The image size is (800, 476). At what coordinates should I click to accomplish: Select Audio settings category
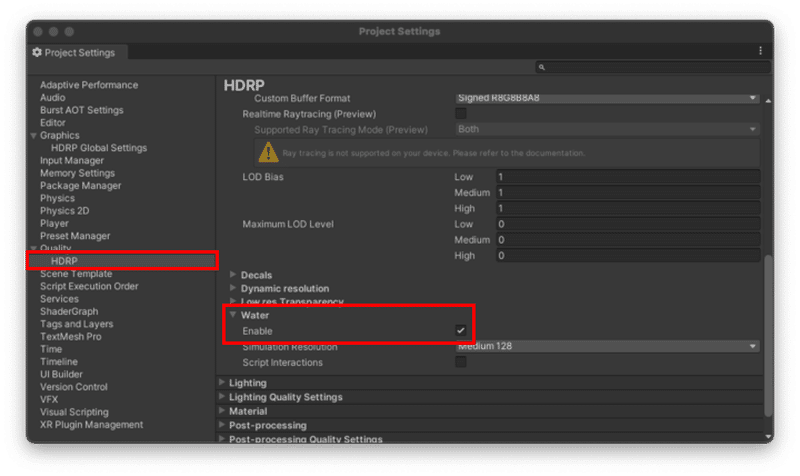(x=53, y=97)
